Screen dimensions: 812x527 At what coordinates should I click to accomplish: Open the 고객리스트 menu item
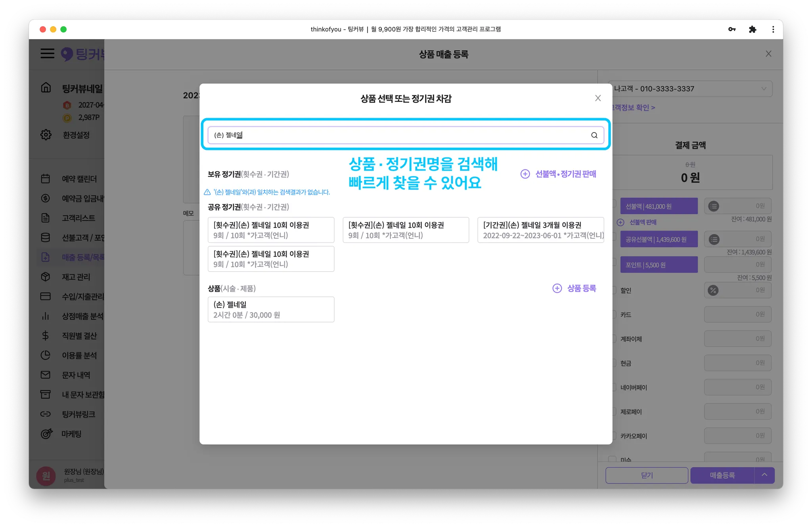(x=78, y=218)
